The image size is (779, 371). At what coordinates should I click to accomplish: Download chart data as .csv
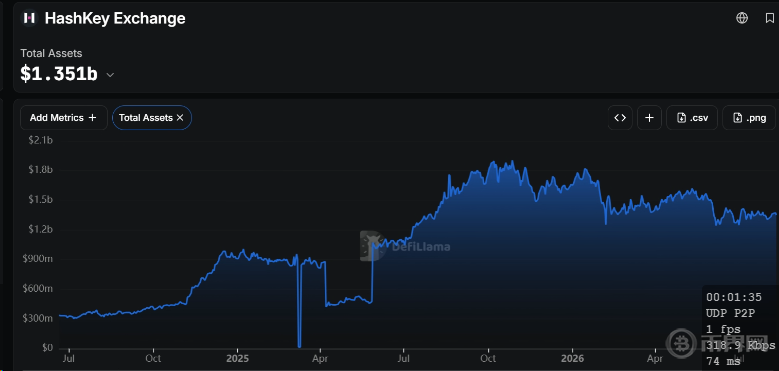692,118
